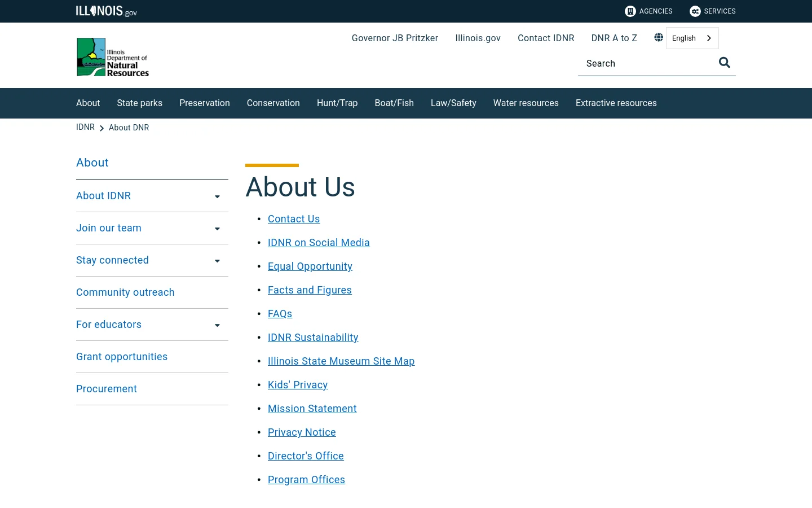This screenshot has width=812, height=508.
Task: Open Grant opportunities sidebar link
Action: click(x=122, y=357)
